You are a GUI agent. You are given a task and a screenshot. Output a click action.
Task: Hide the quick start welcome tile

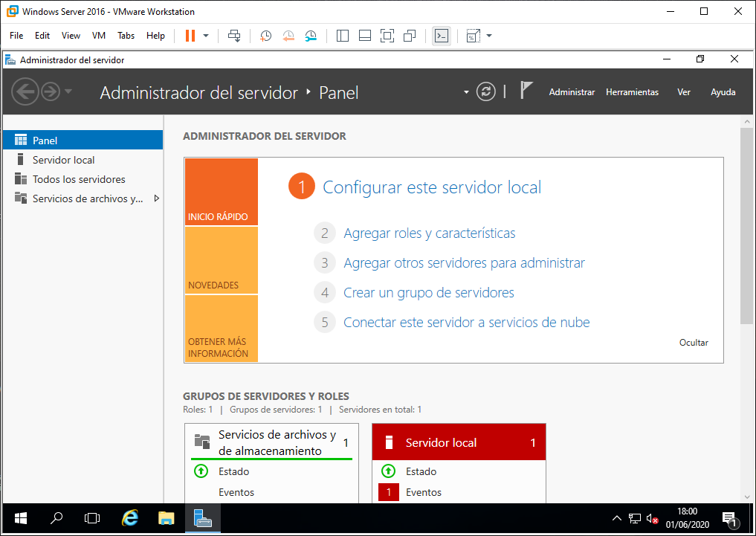[693, 343]
